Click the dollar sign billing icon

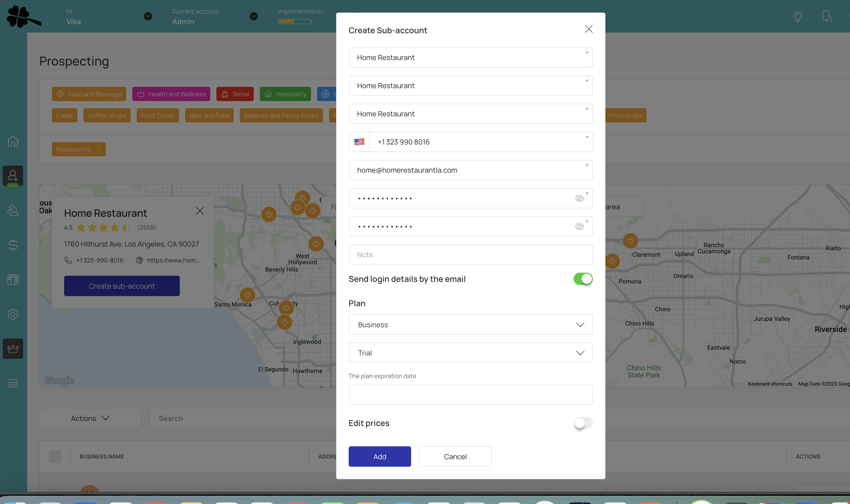[x=13, y=245]
